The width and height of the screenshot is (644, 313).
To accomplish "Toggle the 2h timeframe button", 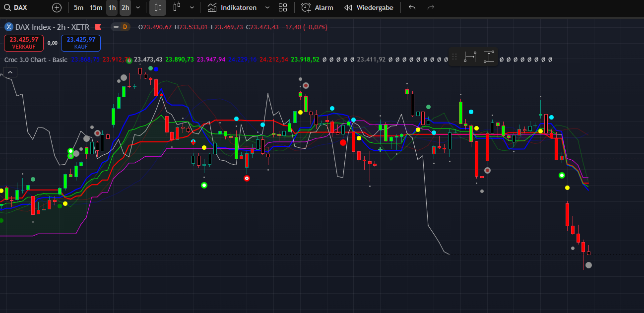I will pos(125,8).
